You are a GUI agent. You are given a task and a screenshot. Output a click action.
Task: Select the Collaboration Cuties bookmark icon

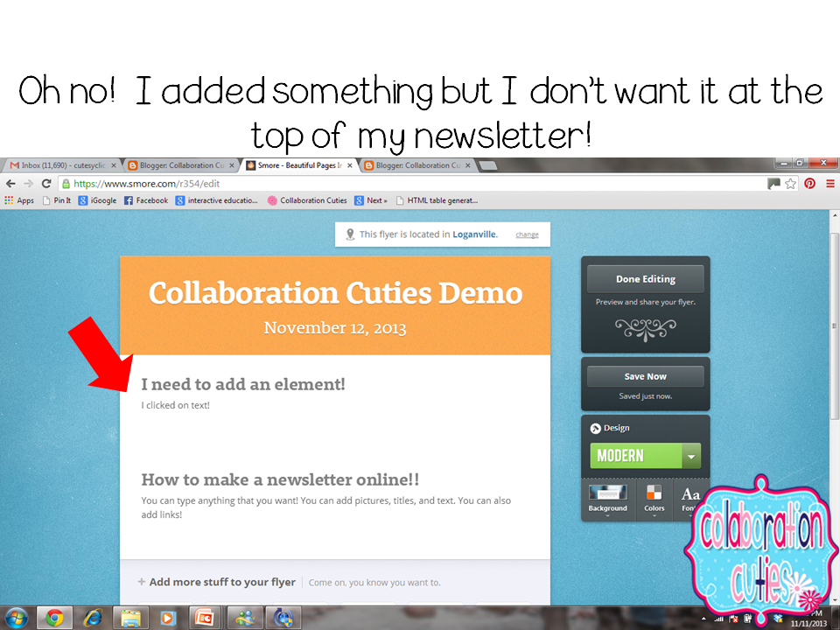tap(271, 200)
